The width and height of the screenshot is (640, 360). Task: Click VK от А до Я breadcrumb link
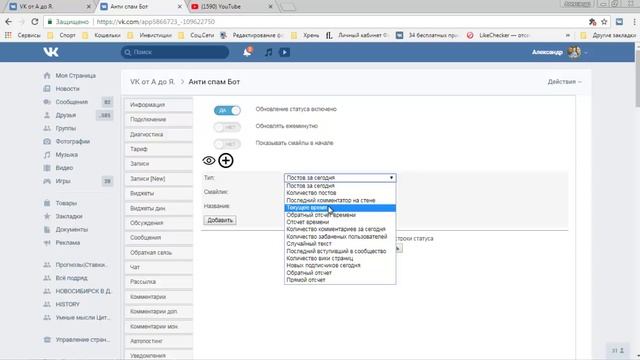[152, 82]
